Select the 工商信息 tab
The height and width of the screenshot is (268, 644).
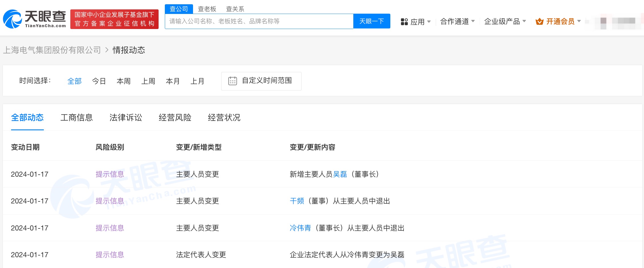click(77, 117)
